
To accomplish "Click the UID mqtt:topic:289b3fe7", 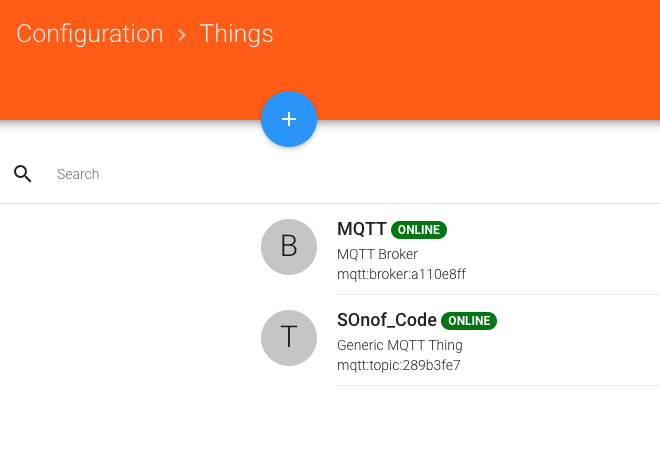I will 399,365.
